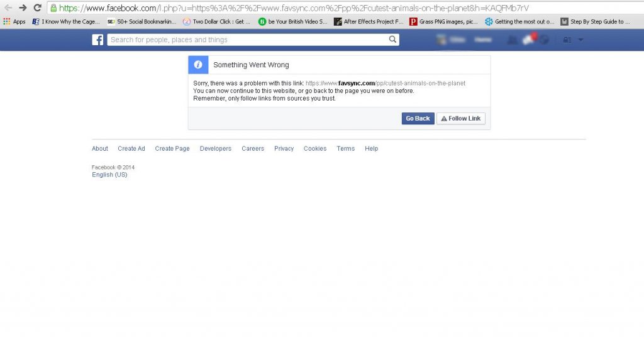The image size is (644, 338).
Task: Click the Facebook logo icon
Action: (x=97, y=40)
